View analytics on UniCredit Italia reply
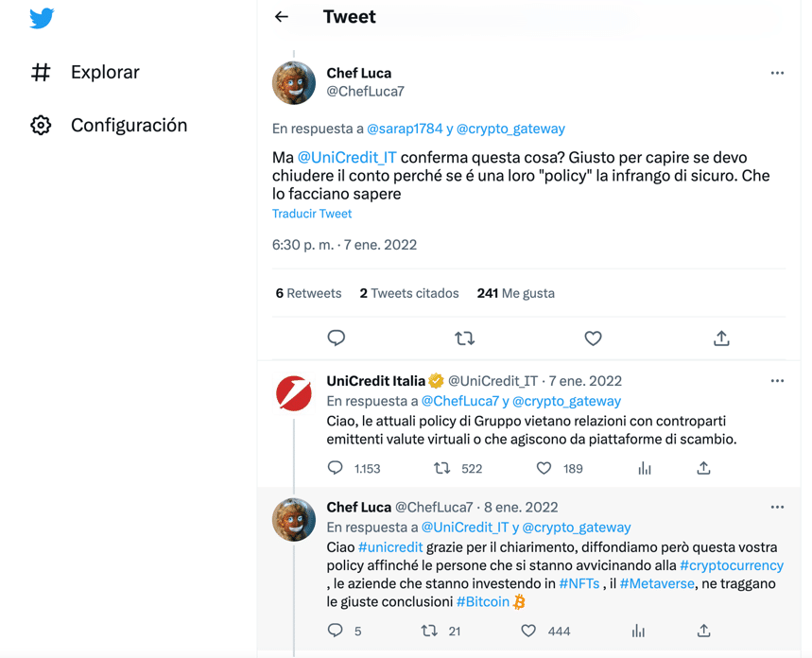Image resolution: width=812 pixels, height=658 pixels. [645, 468]
